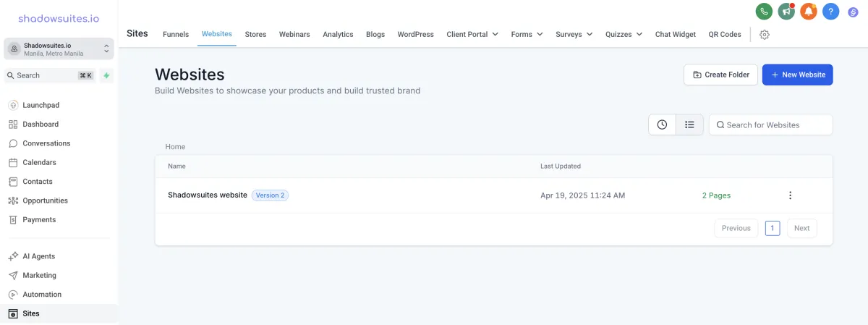868x325 pixels.
Task: Click the user profile avatar icon
Action: click(x=853, y=12)
